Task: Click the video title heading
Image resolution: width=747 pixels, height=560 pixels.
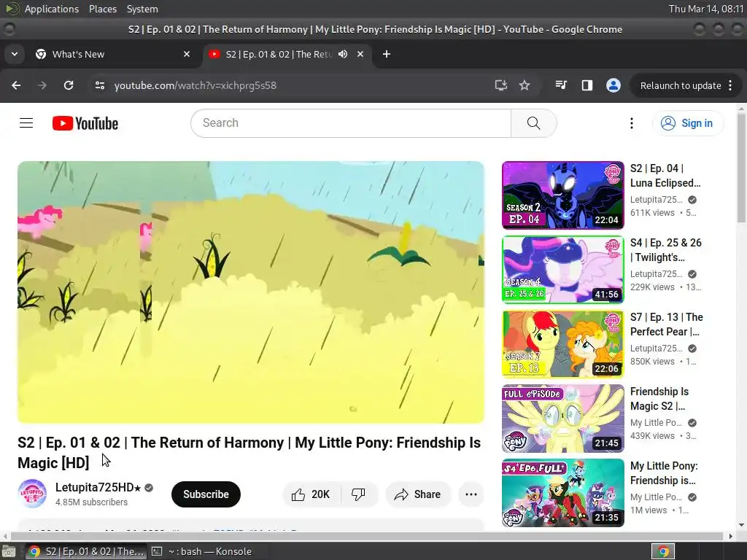Action: (x=249, y=452)
